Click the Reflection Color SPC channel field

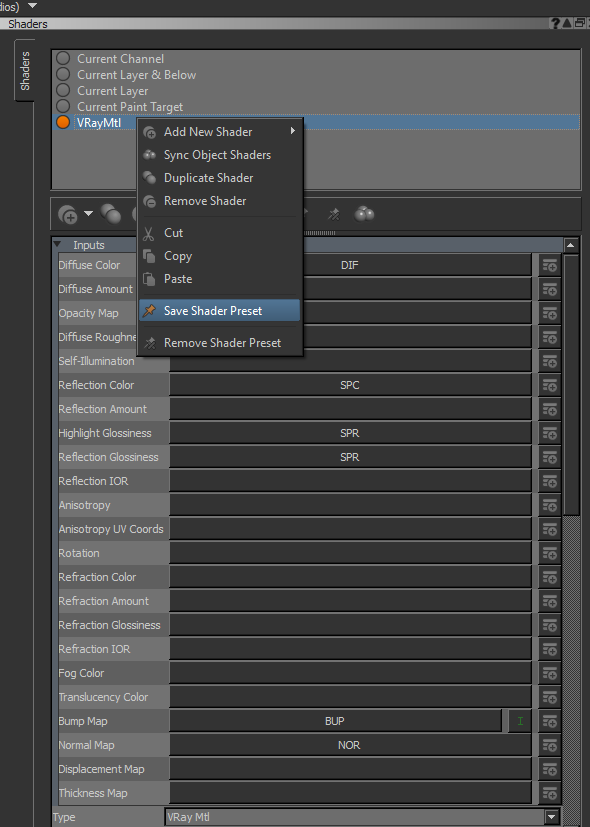pyautogui.click(x=350, y=385)
